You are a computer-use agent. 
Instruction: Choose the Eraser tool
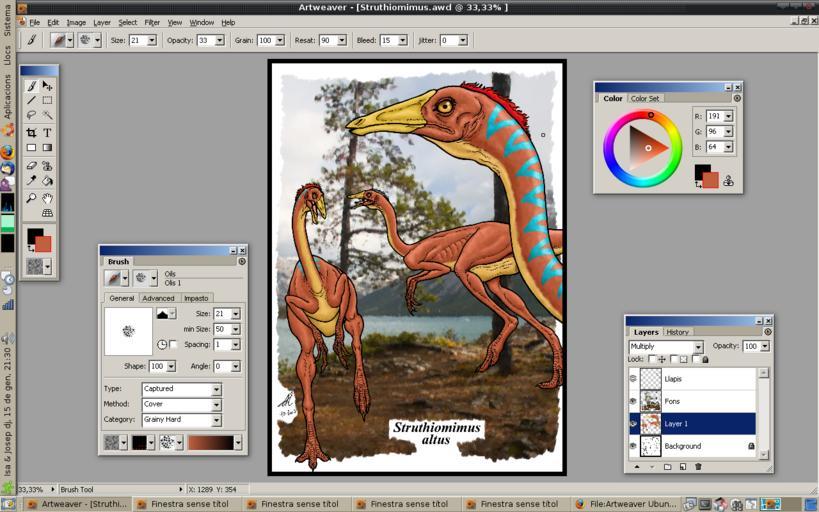click(31, 165)
